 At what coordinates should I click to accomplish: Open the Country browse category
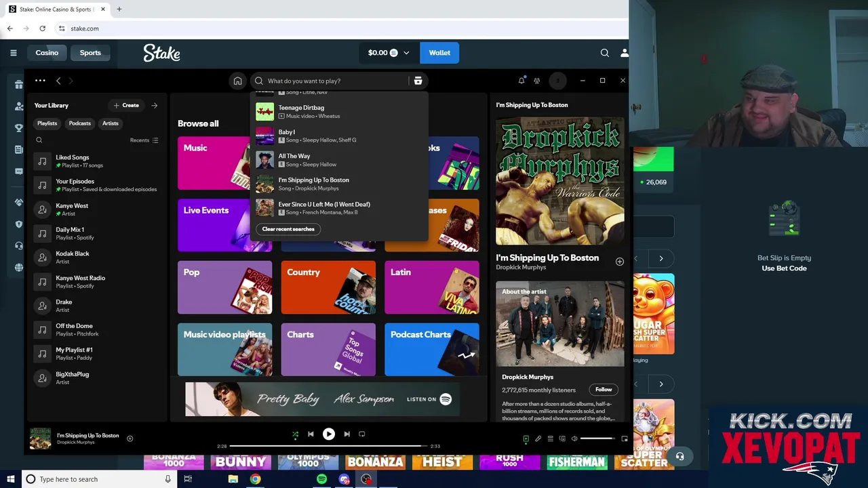coord(328,287)
